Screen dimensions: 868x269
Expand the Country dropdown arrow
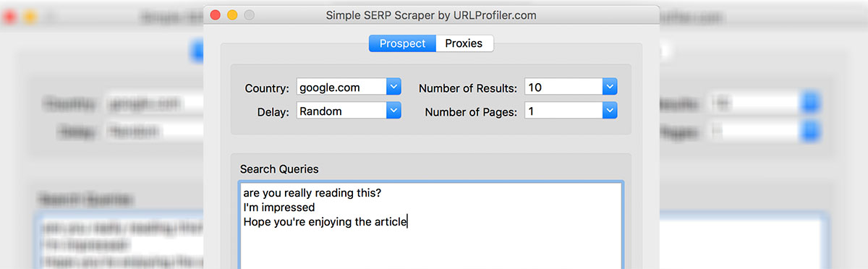tap(393, 87)
